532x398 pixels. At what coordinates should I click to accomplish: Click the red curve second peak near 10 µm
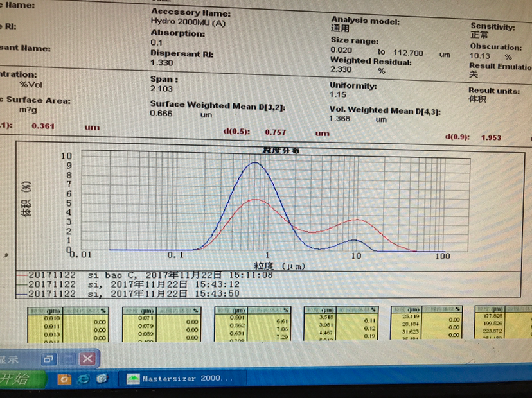(x=356, y=220)
